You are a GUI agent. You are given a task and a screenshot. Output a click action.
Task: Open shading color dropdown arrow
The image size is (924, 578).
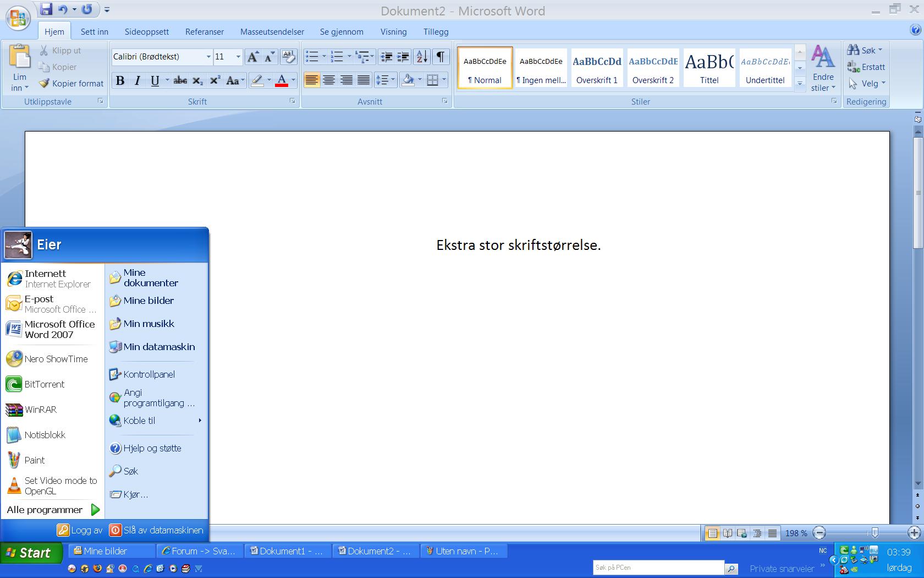point(420,80)
